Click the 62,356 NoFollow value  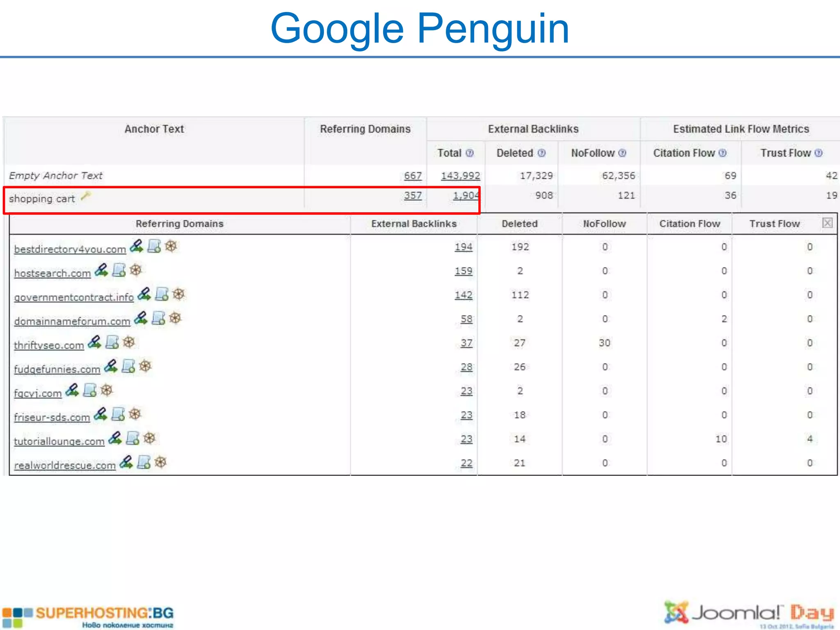tap(619, 176)
